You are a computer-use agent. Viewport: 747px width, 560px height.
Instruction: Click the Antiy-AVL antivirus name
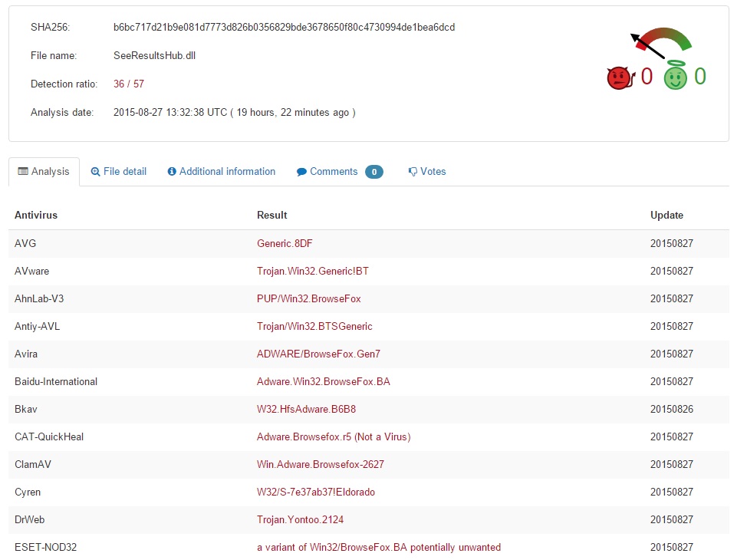pos(37,327)
